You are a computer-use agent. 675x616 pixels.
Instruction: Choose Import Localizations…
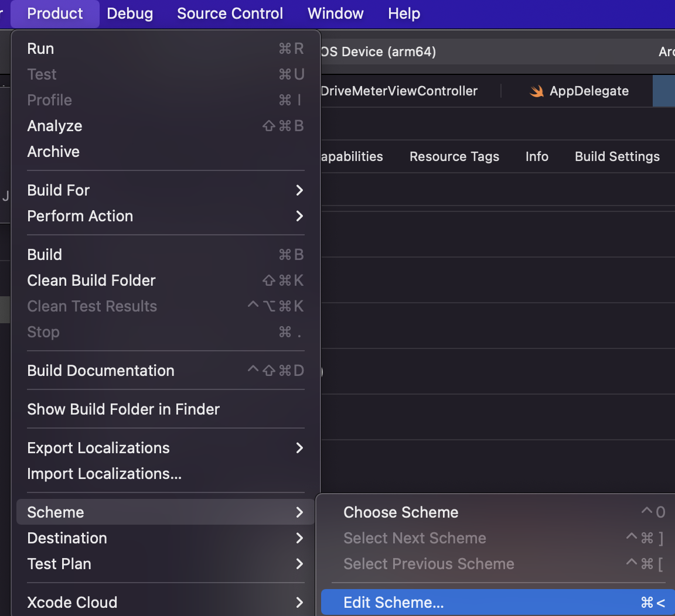pos(166,474)
